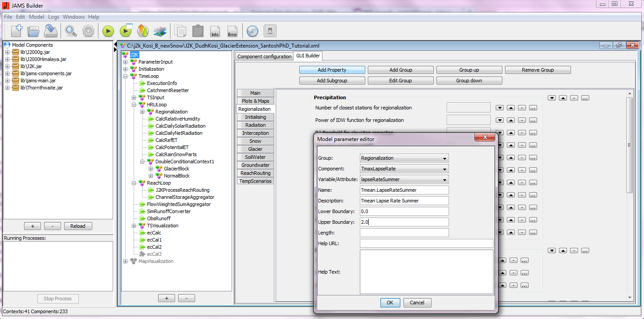Switch to the SoilWater category panel

click(255, 157)
